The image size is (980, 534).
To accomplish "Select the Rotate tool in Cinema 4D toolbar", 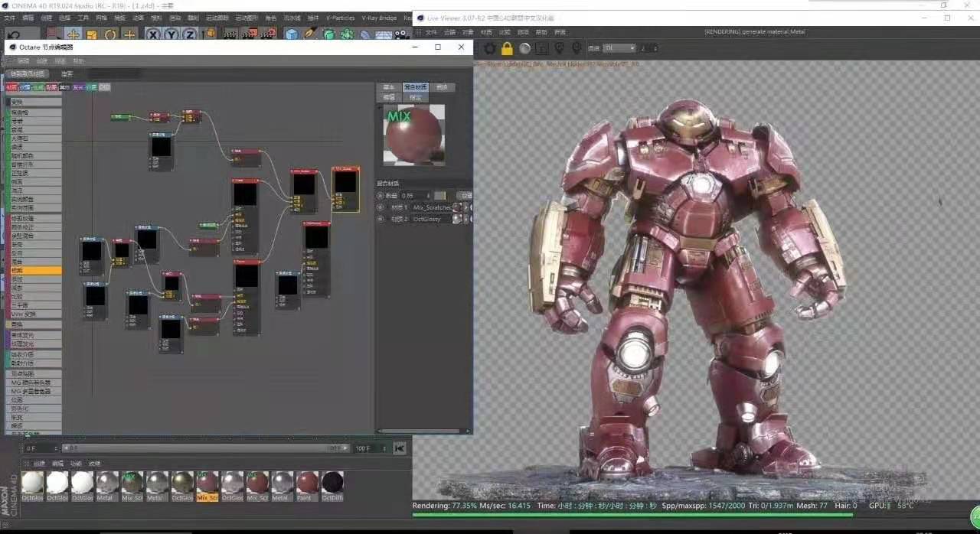I will 110,34.
